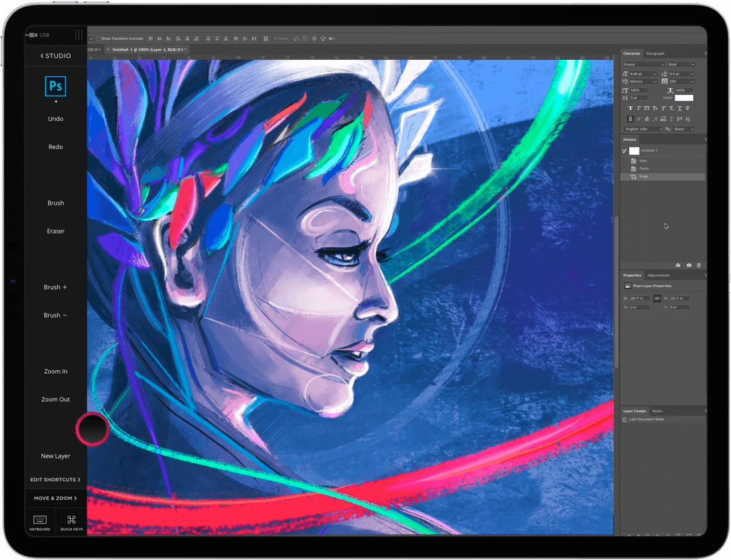The image size is (731, 560).
Task: Open Edit Shortcuts
Action: [56, 480]
